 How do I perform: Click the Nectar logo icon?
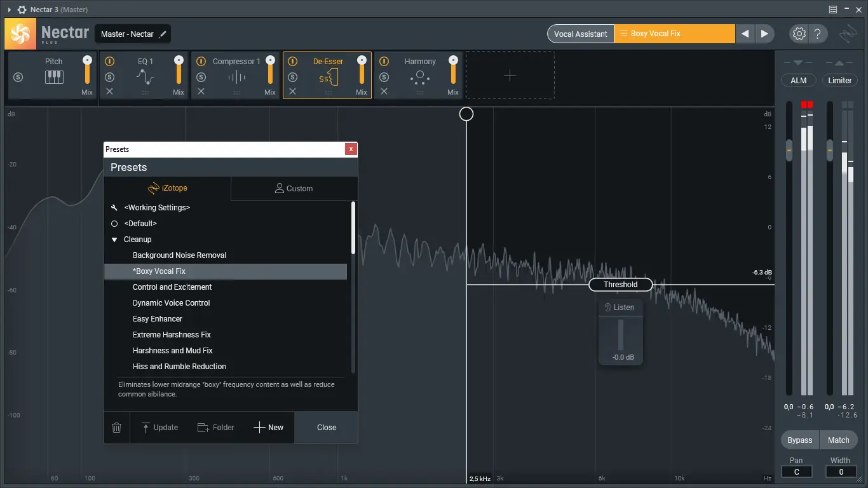20,34
